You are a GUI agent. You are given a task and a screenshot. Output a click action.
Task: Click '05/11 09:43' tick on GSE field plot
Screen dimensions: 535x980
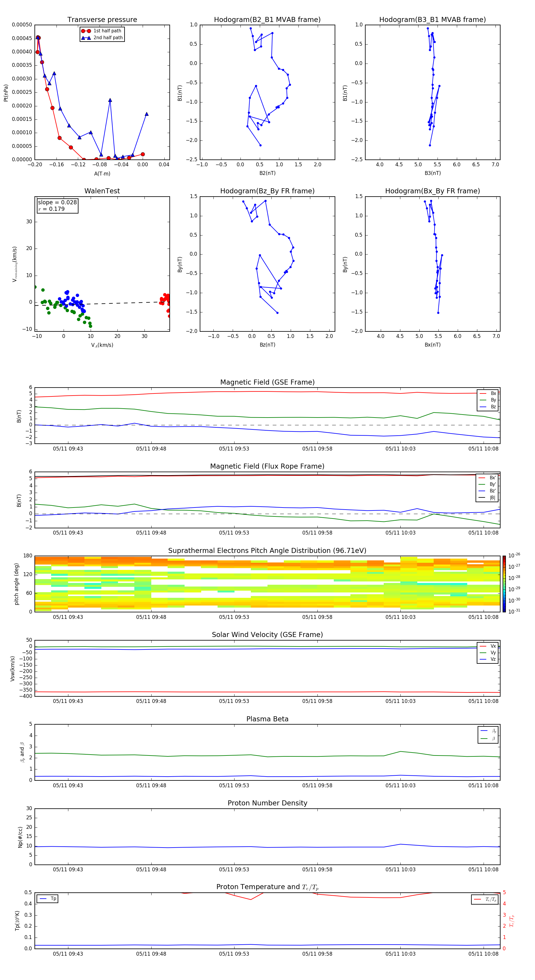pyautogui.click(x=68, y=449)
